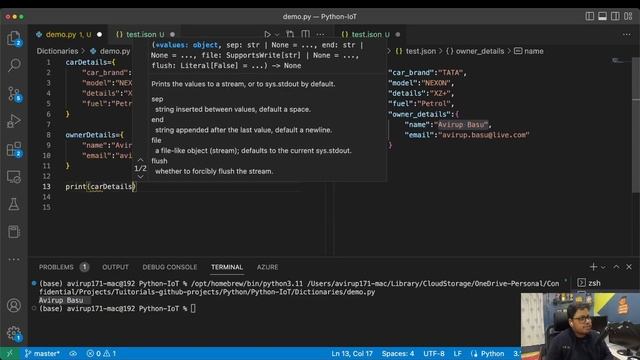Show next signature in hover popup

(x=140, y=176)
